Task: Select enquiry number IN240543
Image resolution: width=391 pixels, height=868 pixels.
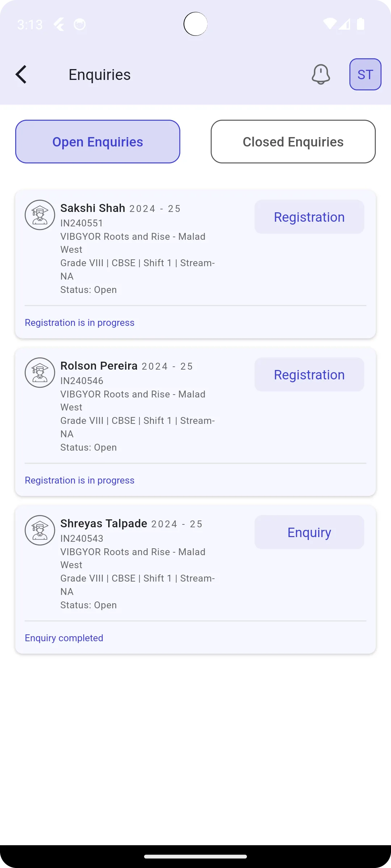Action: [x=82, y=539]
